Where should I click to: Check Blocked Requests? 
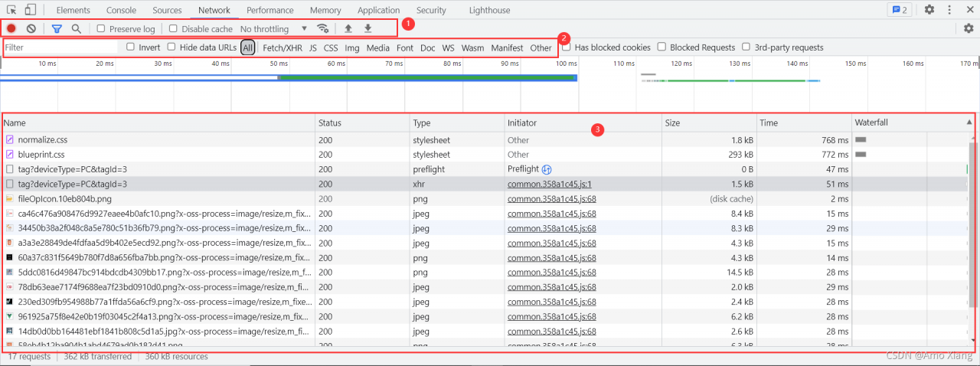coord(661,47)
